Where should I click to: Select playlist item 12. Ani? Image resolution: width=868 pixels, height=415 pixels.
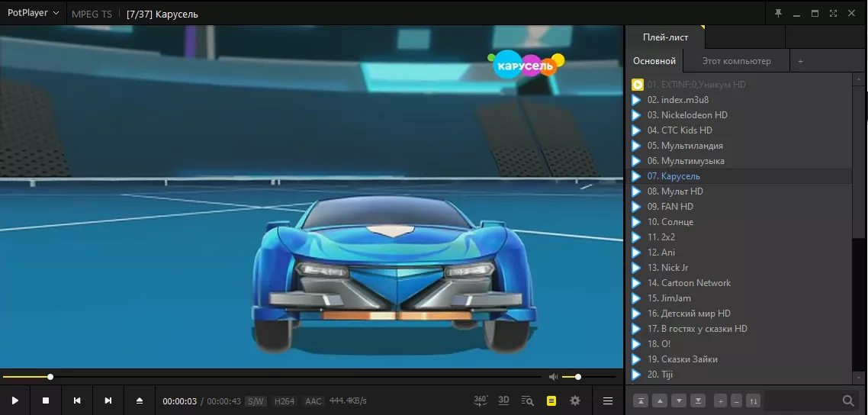click(738, 253)
